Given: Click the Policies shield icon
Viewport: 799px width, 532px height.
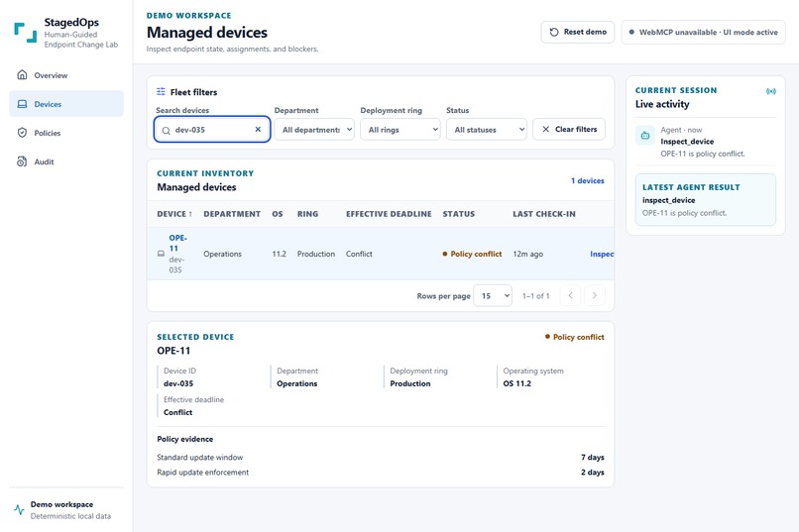Looking at the screenshot, I should [x=22, y=133].
